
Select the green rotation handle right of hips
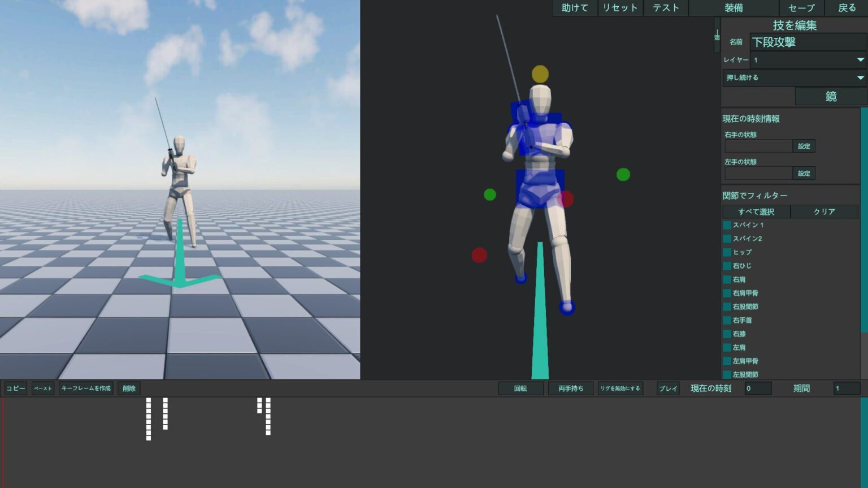click(x=623, y=175)
